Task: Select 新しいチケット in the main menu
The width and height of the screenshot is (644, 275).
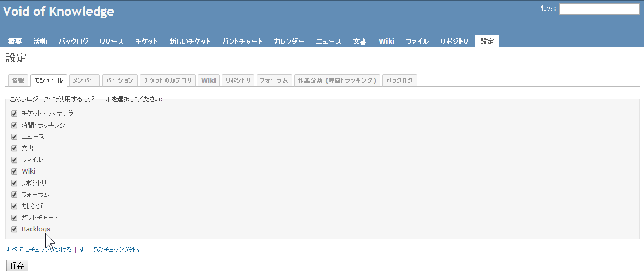Action: point(190,42)
